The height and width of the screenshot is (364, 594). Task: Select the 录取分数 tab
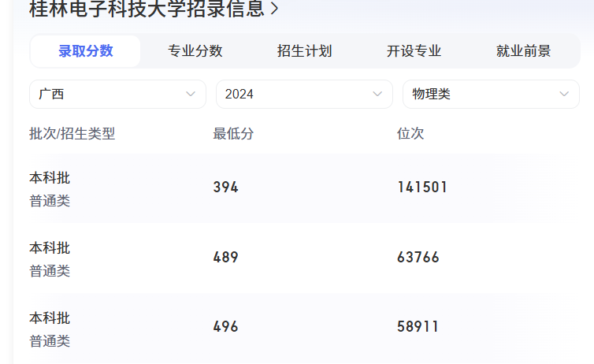tap(86, 50)
